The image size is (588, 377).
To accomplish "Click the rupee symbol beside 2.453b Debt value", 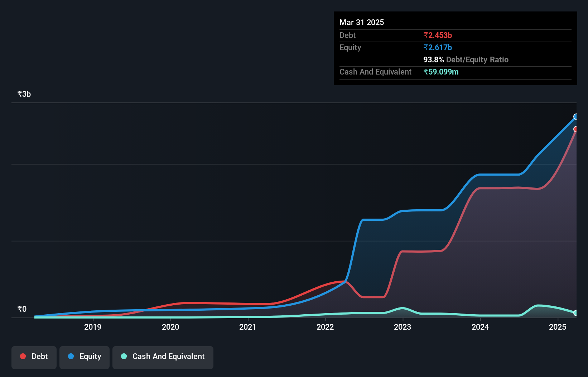I will coord(426,35).
